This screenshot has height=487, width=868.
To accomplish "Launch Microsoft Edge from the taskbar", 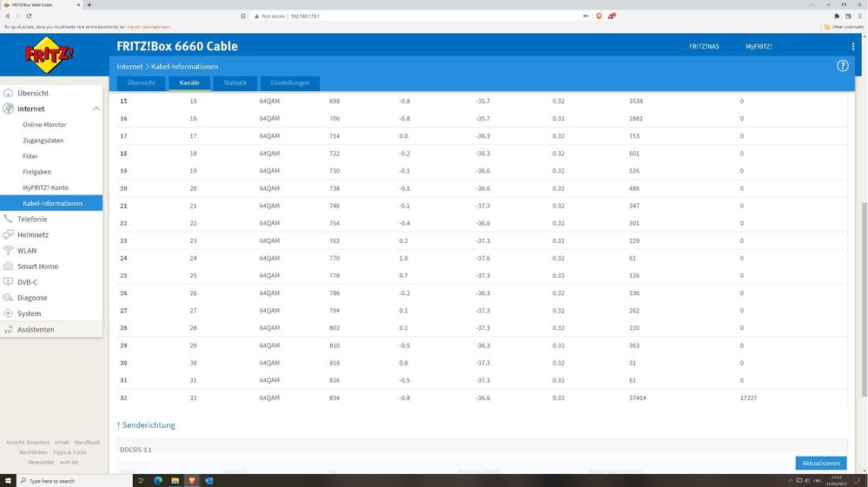I will point(158,480).
